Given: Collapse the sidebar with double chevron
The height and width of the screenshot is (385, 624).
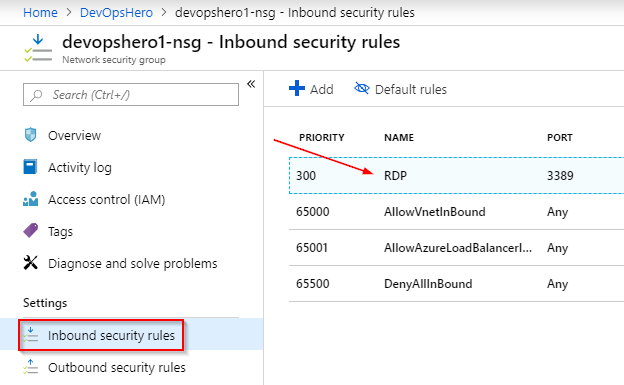Looking at the screenshot, I should point(251,84).
